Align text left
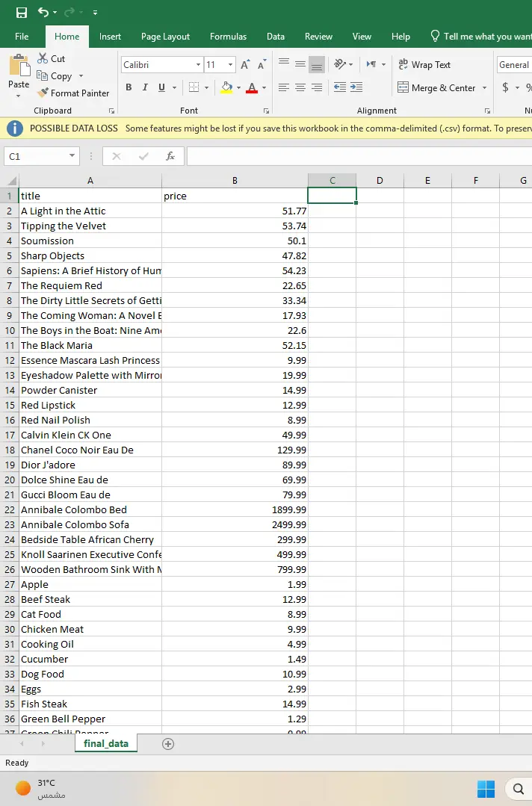Screen dimensions: 532x806 [x=284, y=87]
